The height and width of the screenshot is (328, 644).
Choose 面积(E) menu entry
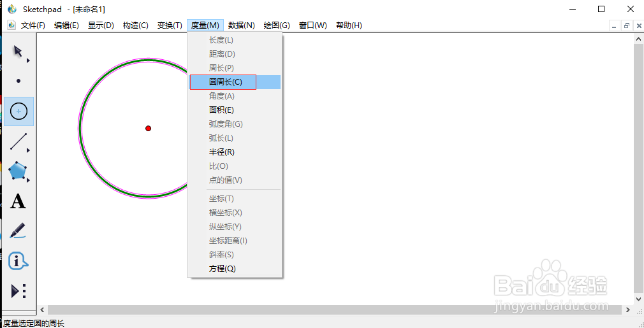click(x=235, y=110)
